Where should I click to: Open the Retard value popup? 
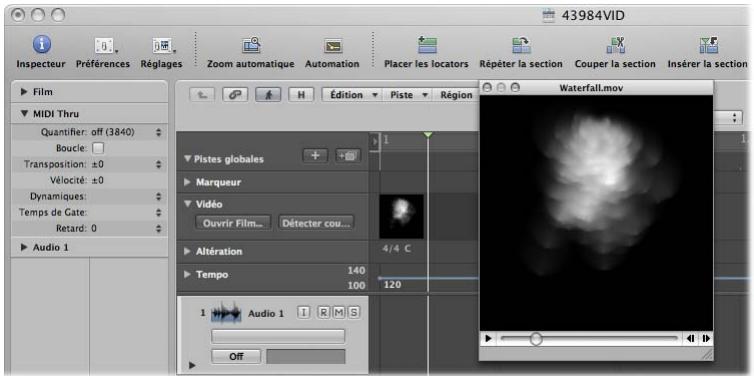point(159,228)
